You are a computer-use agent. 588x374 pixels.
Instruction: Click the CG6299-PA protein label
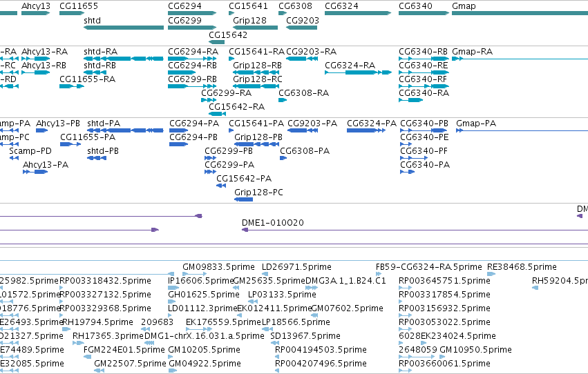229,165
